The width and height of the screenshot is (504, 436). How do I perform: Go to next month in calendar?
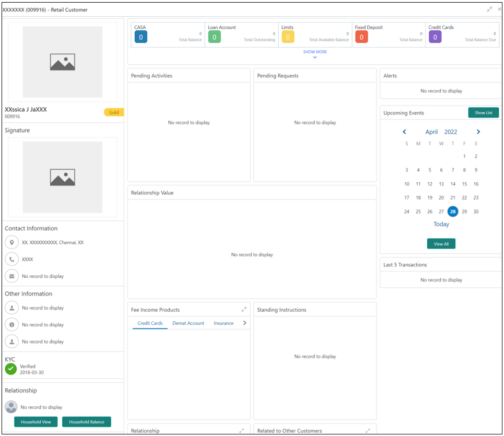pos(478,132)
